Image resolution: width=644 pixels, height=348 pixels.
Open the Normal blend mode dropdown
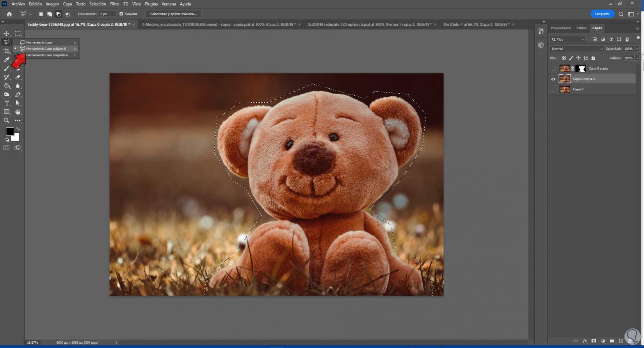coord(576,49)
